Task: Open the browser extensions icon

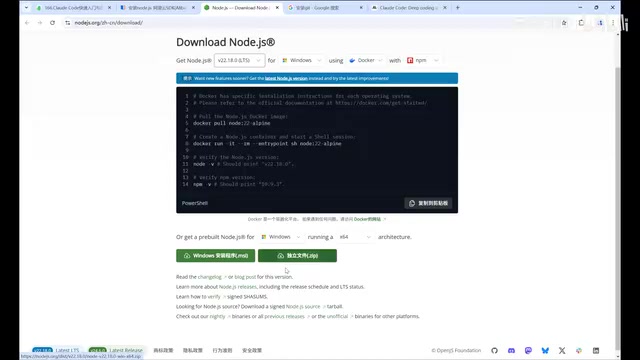Action: tap(581, 23)
